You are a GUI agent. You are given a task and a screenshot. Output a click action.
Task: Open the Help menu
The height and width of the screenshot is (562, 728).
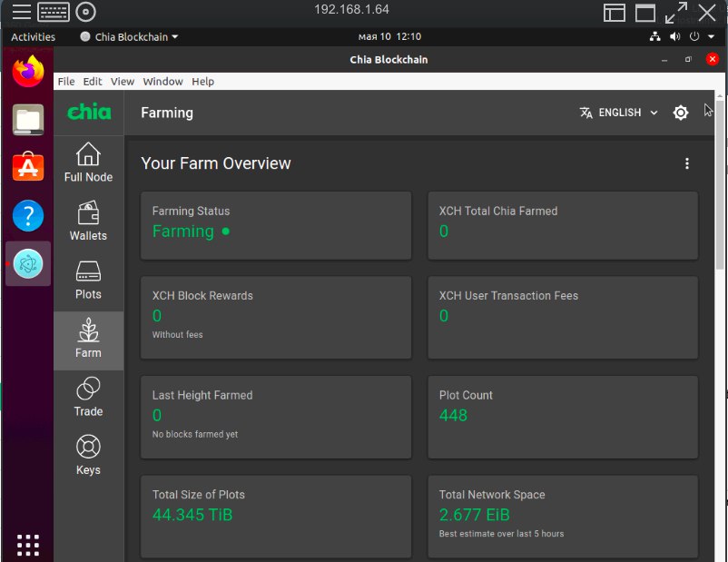point(203,82)
